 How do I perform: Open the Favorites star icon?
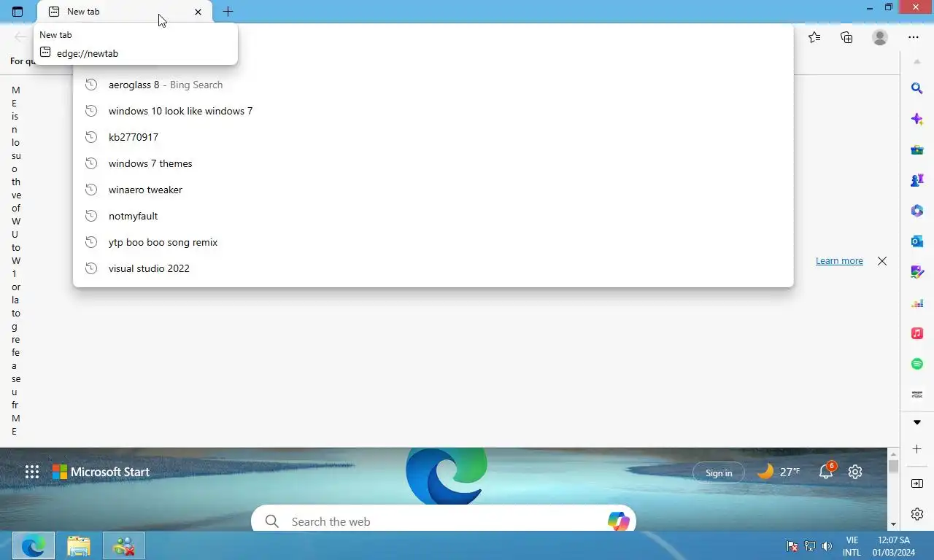point(814,37)
